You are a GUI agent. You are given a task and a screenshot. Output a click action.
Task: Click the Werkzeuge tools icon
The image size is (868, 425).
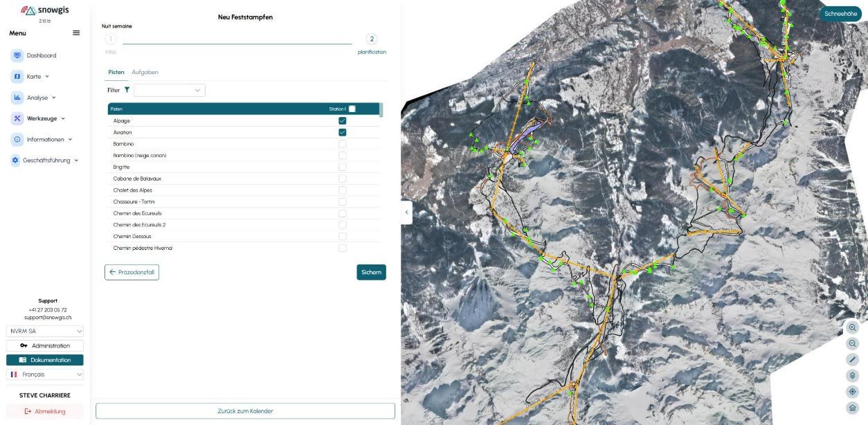[x=17, y=118]
